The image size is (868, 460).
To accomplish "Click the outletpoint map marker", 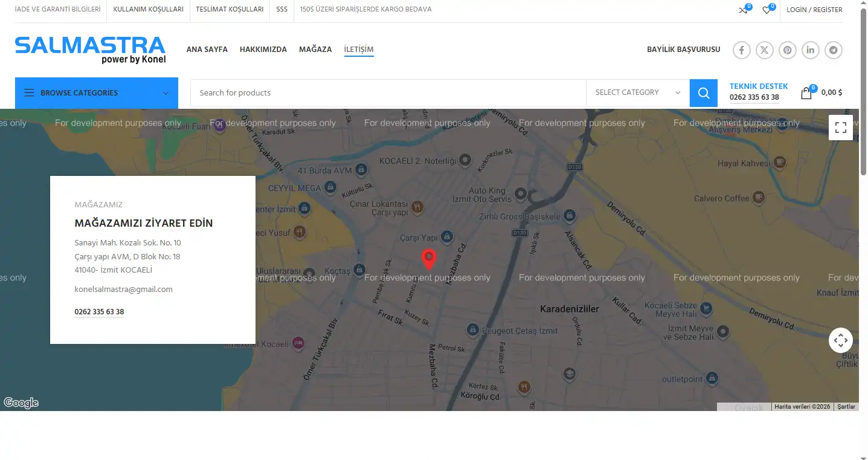I will pos(712,378).
